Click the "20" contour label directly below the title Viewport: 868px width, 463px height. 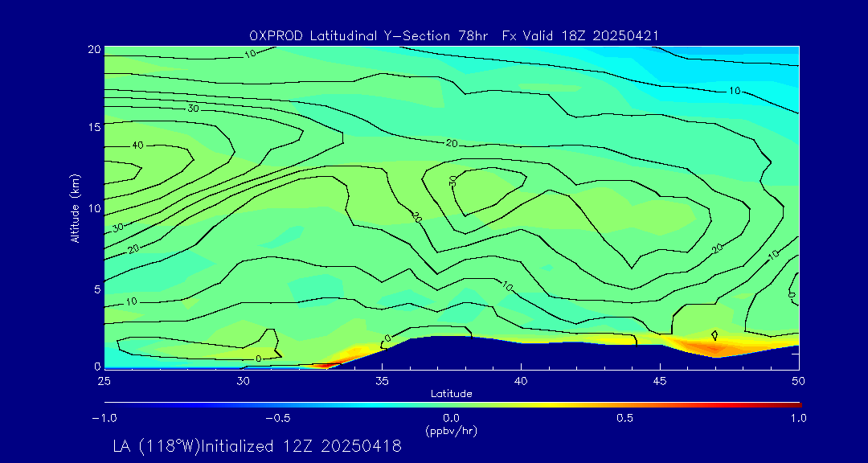pyautogui.click(x=452, y=143)
